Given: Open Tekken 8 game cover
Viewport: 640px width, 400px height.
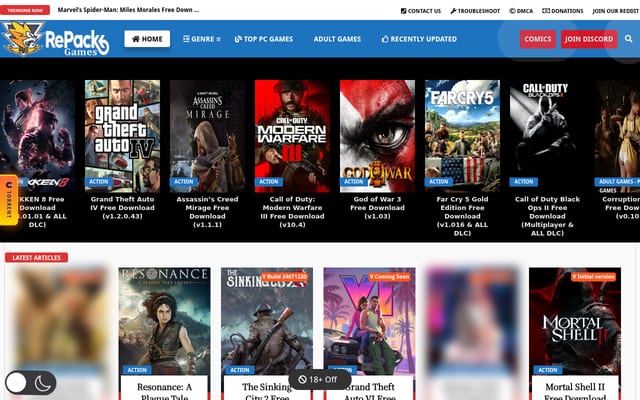Looking at the screenshot, I should click(x=38, y=136).
